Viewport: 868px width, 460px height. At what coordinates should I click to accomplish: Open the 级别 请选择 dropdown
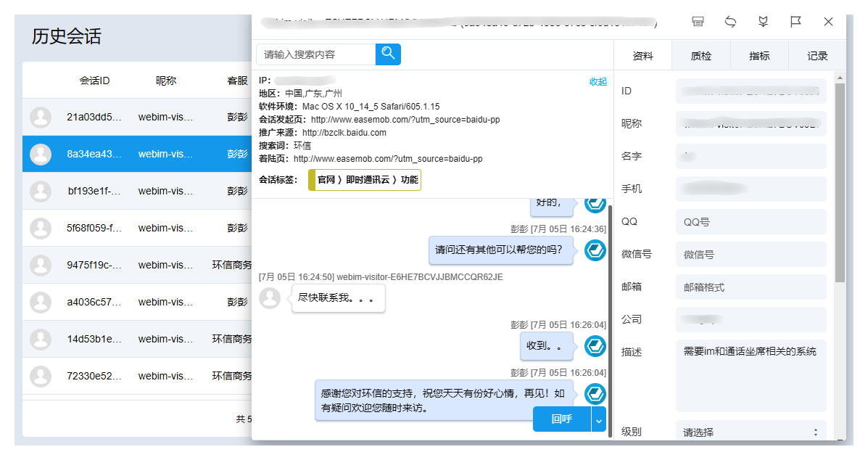click(x=751, y=432)
